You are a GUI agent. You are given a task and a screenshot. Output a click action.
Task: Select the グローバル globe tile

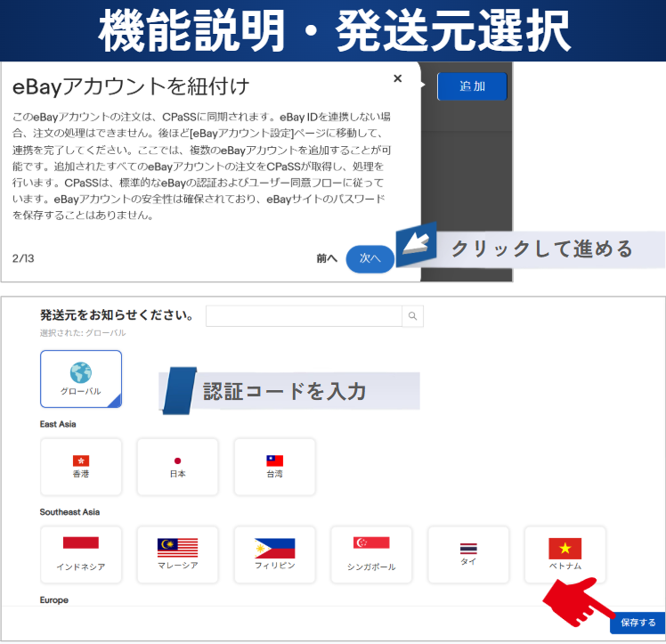click(81, 379)
